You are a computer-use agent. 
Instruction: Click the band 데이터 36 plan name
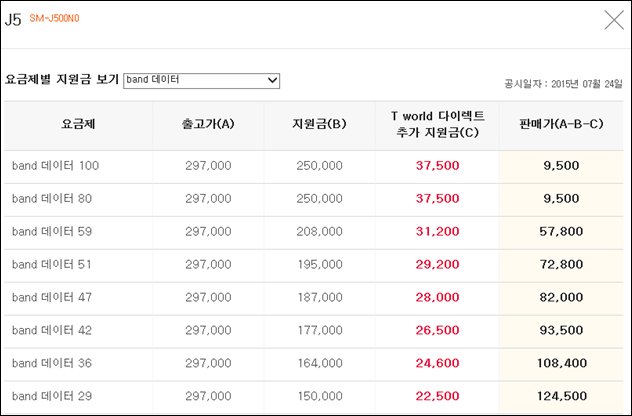(52, 363)
